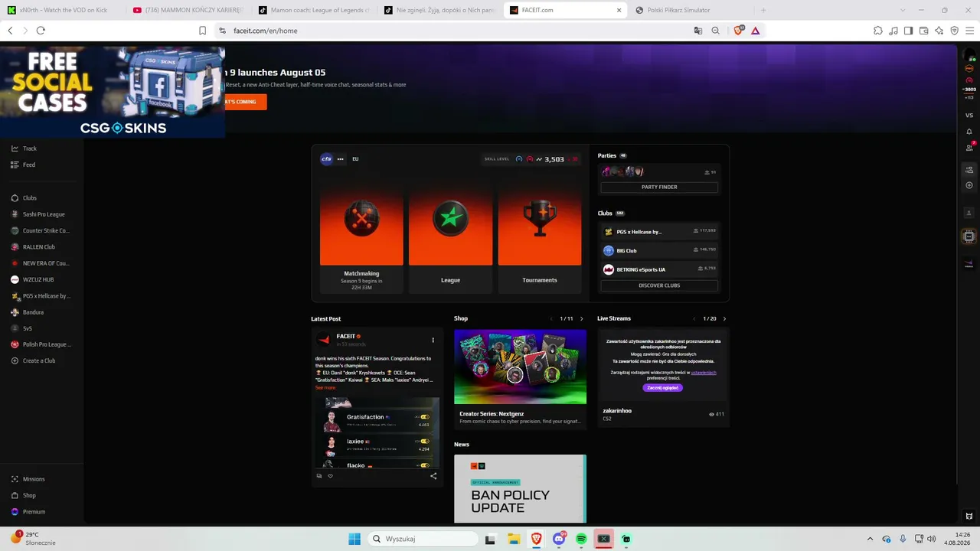Open the Ban Policy Update news image
The image size is (980, 551).
[520, 488]
